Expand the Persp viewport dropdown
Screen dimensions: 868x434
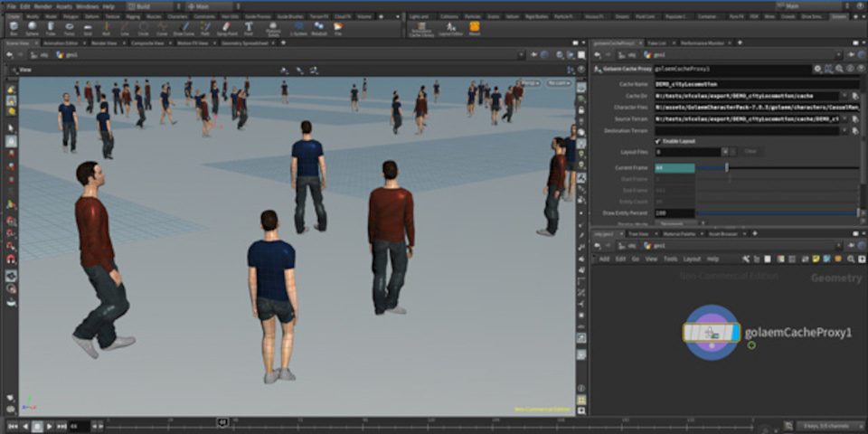[531, 83]
